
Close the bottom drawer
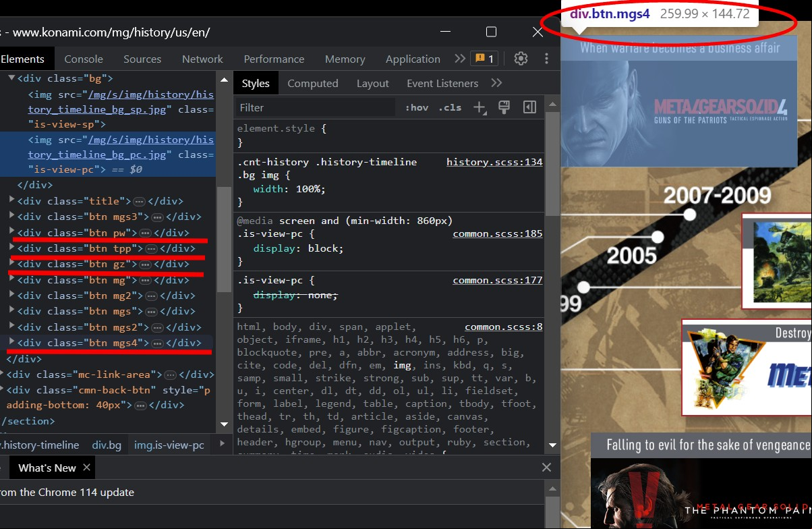pyautogui.click(x=546, y=467)
